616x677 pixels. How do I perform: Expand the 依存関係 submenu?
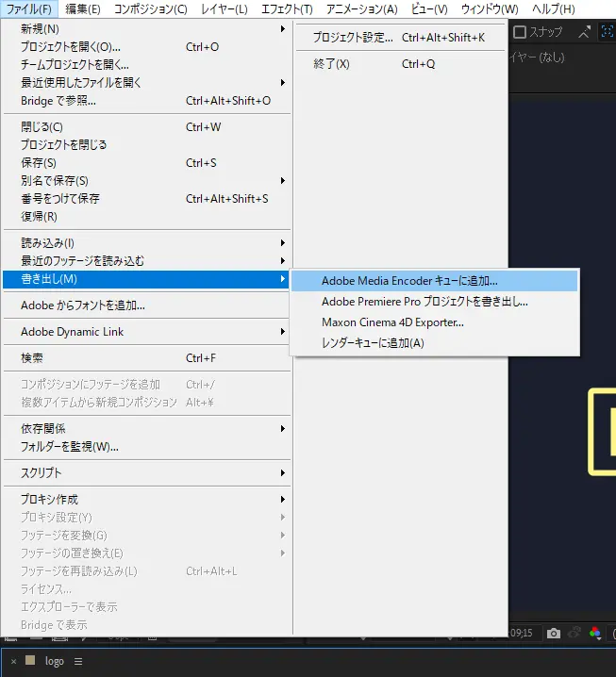click(x=147, y=429)
